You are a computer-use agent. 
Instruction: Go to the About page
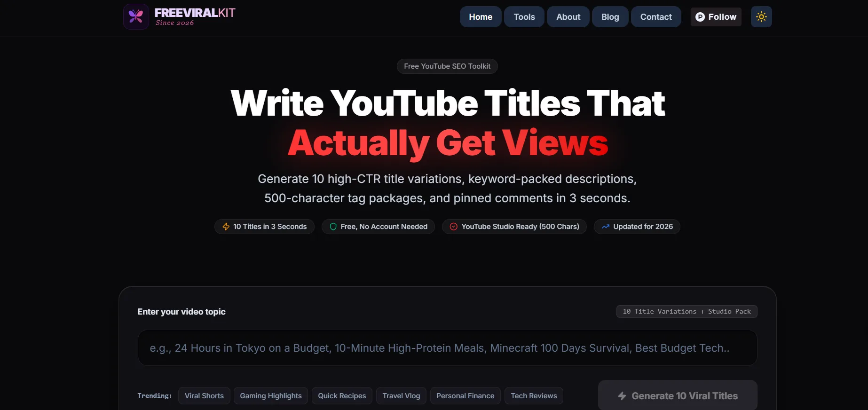click(x=568, y=17)
